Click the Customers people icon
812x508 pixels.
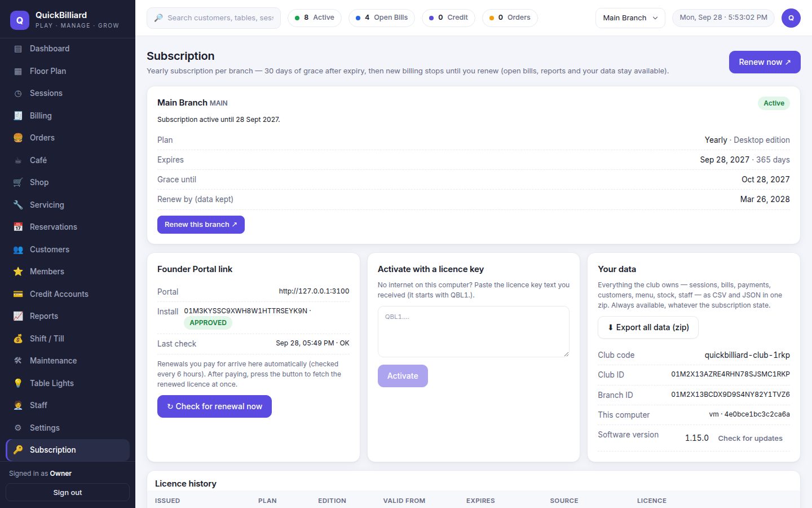tap(18, 249)
